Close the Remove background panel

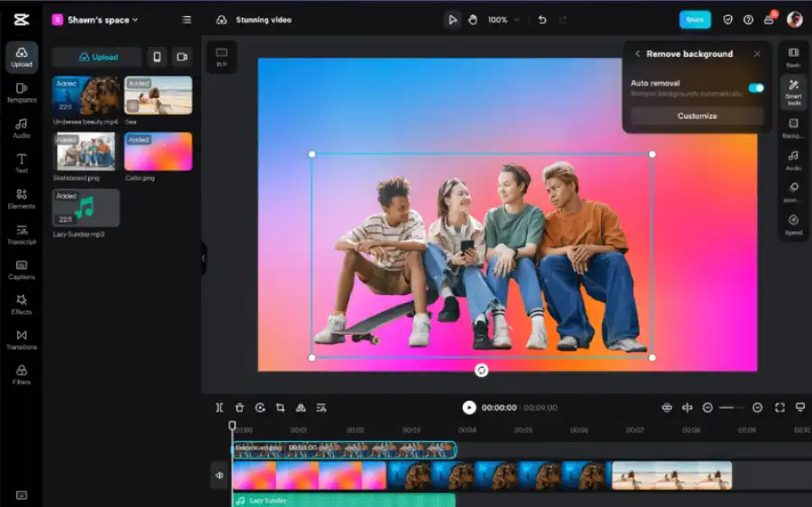point(757,54)
